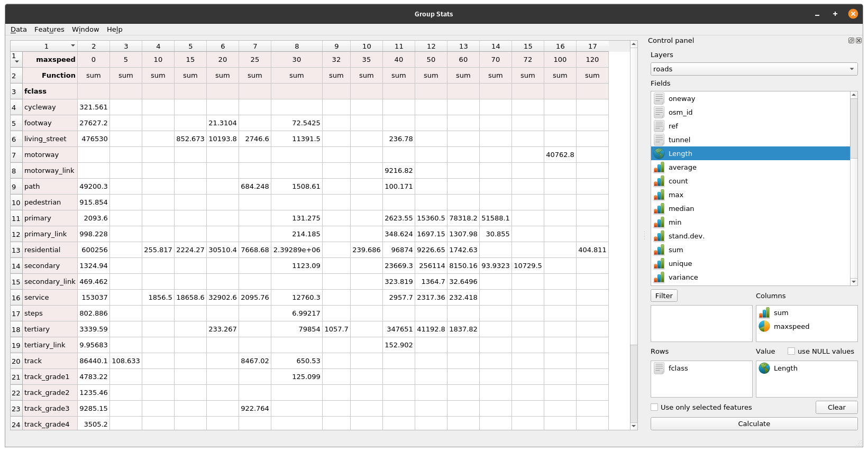Click maxspeed value 120 cell
Image resolution: width=868 pixels, height=452 pixels.
(x=592, y=59)
